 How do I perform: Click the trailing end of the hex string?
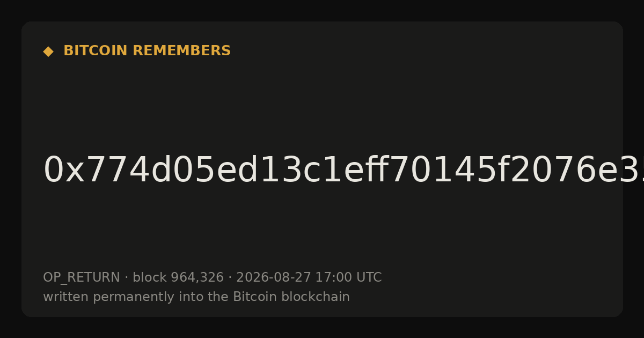pos(633,171)
